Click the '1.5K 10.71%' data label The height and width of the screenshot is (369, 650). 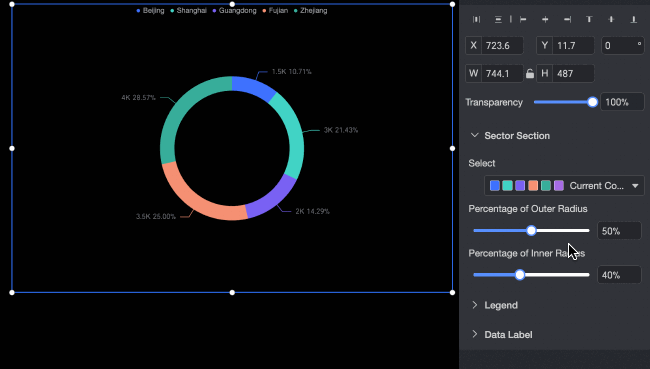pos(291,72)
